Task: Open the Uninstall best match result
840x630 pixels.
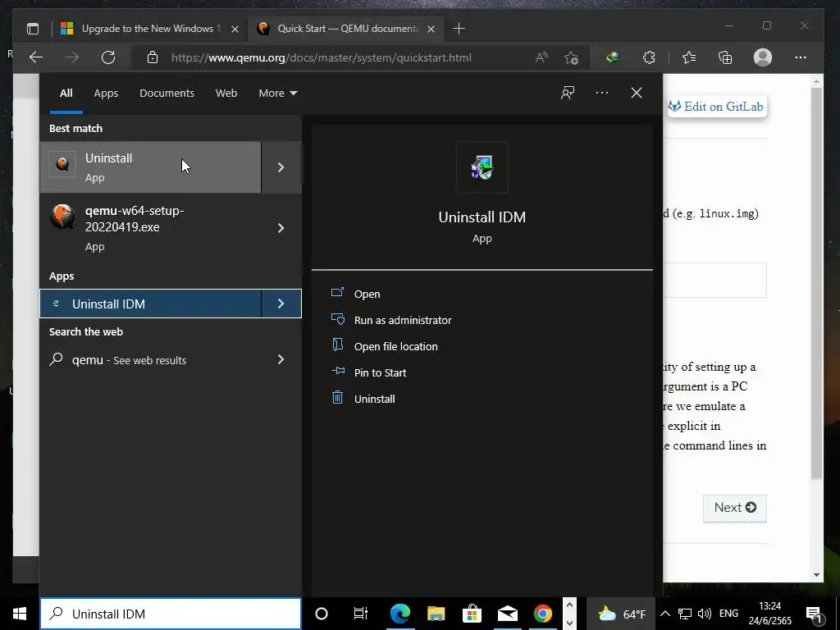Action: pyautogui.click(x=150, y=167)
